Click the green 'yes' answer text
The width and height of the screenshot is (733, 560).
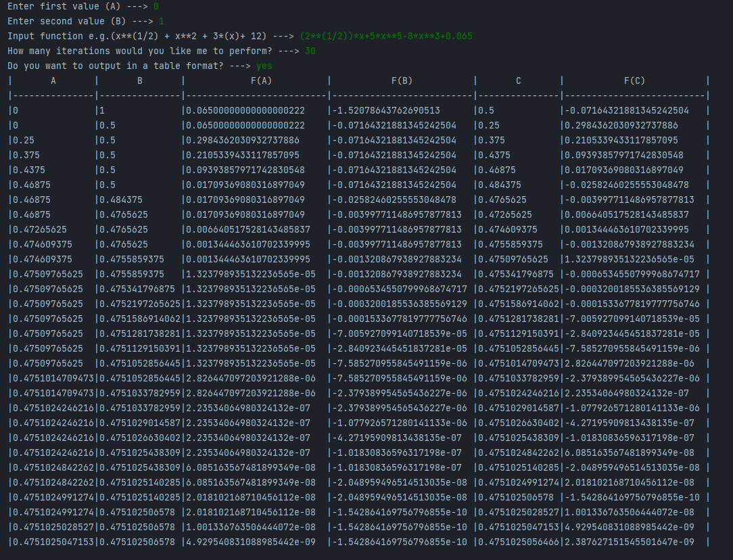click(264, 66)
